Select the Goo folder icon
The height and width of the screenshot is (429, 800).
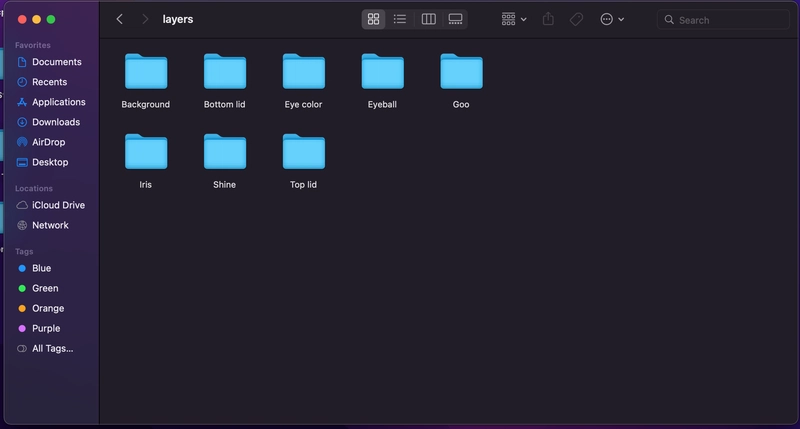[461, 71]
